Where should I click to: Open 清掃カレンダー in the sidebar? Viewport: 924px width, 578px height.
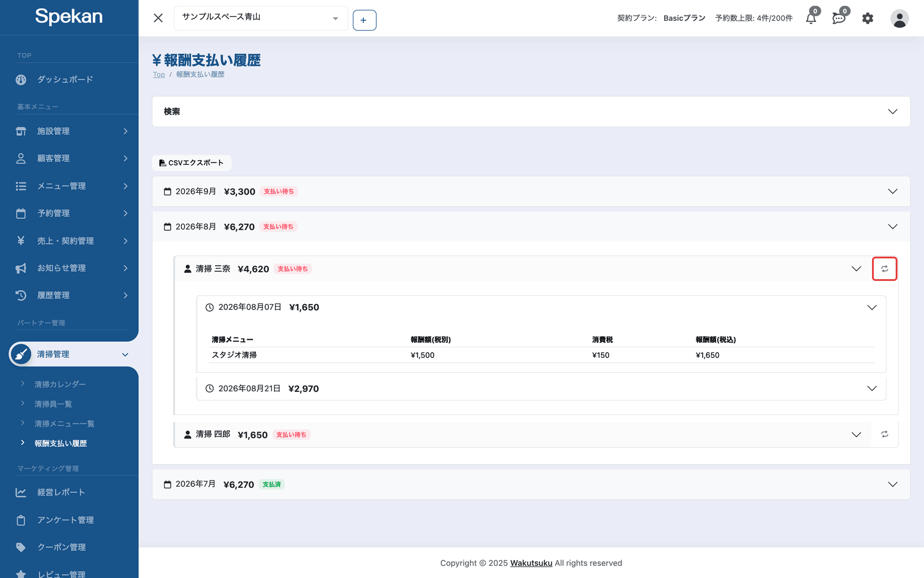pos(60,384)
